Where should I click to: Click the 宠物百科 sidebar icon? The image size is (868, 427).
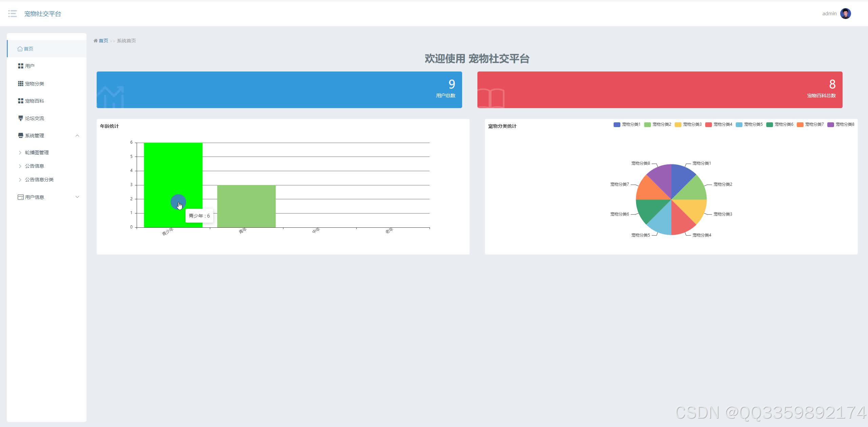21,101
